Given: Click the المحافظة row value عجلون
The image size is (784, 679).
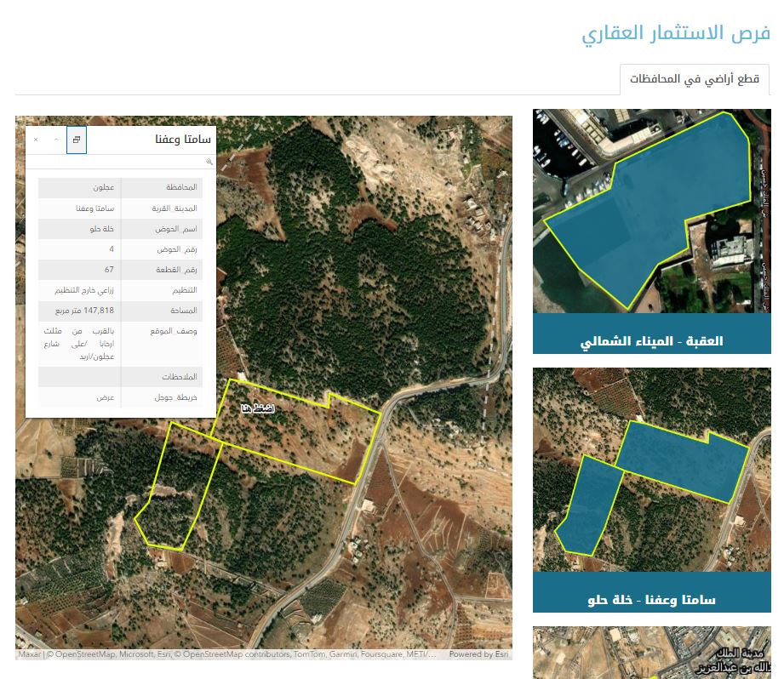Looking at the screenshot, I should click(103, 187).
